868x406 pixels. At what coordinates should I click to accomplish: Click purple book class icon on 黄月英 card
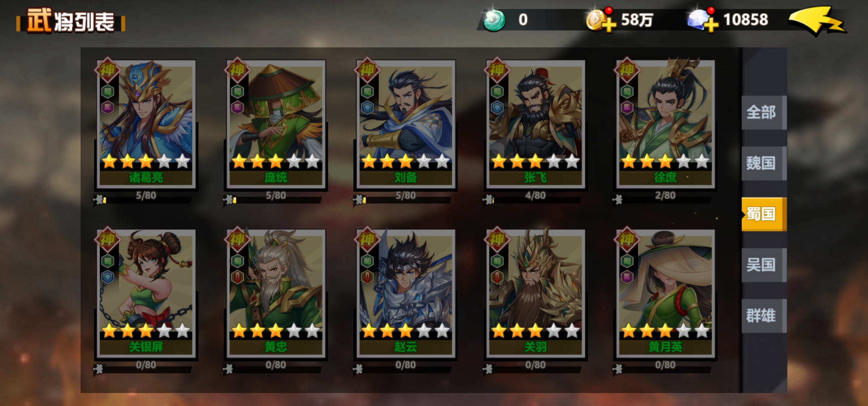[x=627, y=277]
